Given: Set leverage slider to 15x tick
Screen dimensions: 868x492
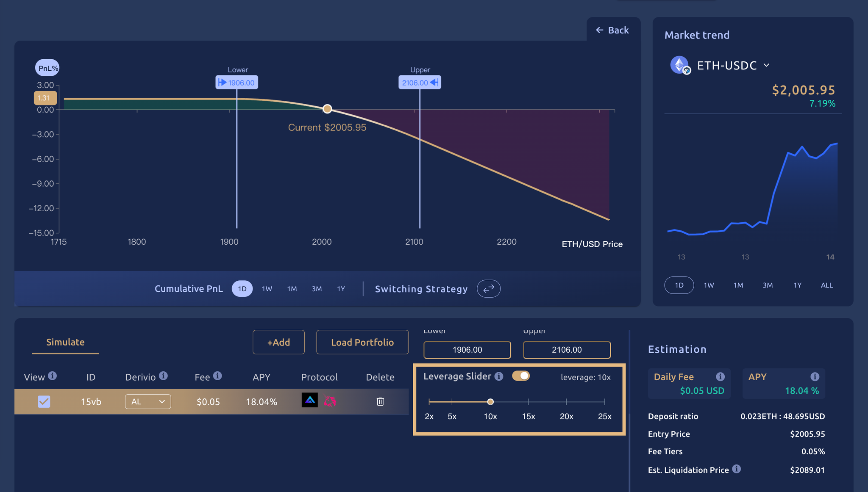Looking at the screenshot, I should [x=528, y=401].
